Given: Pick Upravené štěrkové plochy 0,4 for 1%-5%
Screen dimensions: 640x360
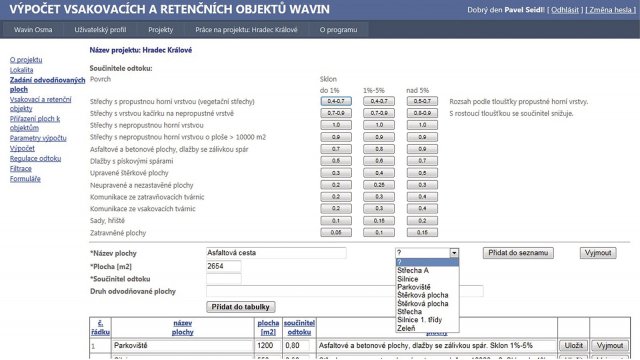Looking at the screenshot, I should click(x=379, y=173).
